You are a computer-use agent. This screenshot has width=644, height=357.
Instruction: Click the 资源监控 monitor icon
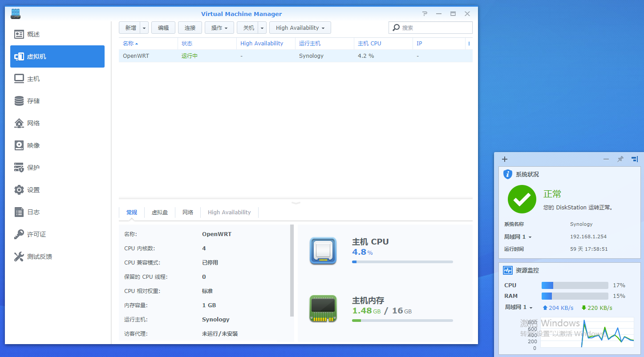(x=508, y=270)
